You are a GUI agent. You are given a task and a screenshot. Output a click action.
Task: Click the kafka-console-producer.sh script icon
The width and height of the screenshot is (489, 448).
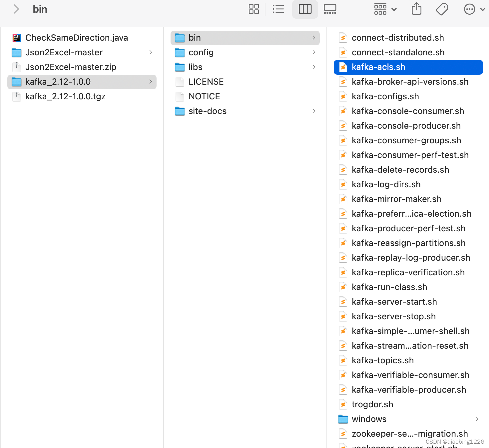pyautogui.click(x=343, y=126)
